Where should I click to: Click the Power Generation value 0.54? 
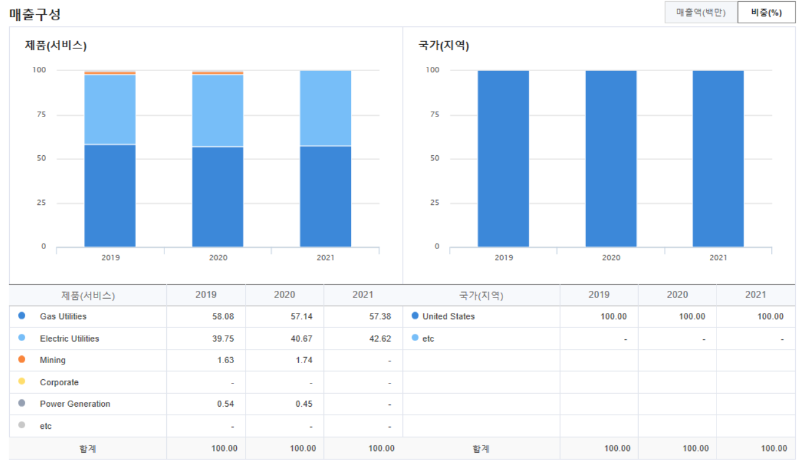tap(226, 404)
